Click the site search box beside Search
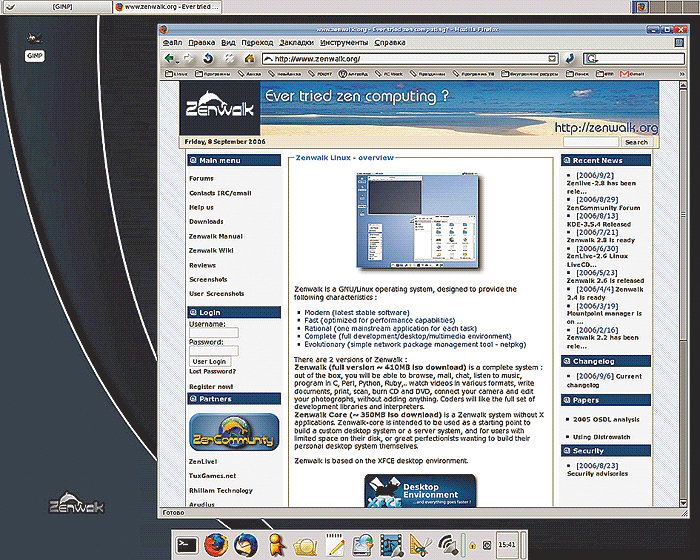The width and height of the screenshot is (700, 560). [591, 142]
